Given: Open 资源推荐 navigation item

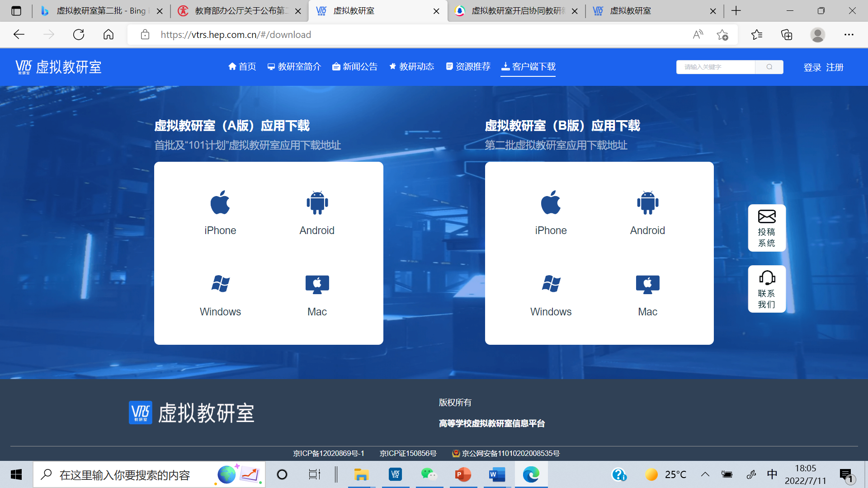Looking at the screenshot, I should click(468, 67).
